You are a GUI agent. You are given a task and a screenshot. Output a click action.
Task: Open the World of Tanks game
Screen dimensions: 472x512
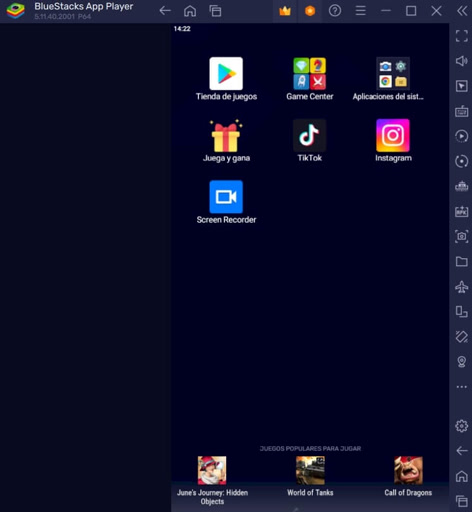[x=310, y=470]
